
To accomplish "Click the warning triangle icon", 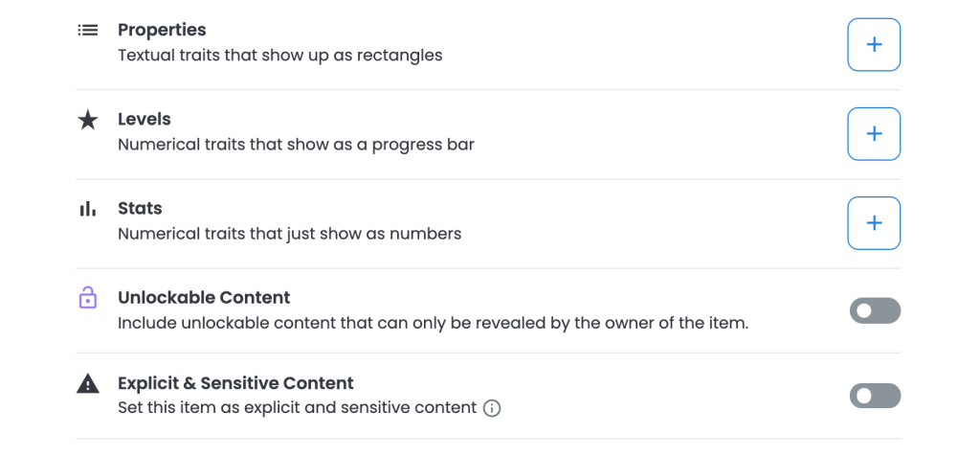I will tap(87, 383).
